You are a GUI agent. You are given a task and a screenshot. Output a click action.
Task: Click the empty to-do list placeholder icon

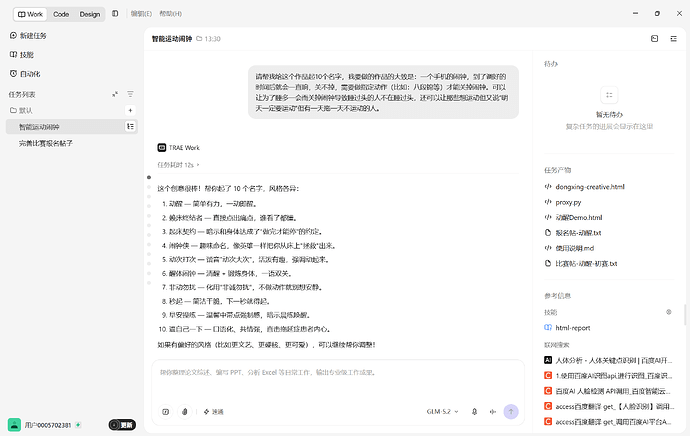(609, 95)
